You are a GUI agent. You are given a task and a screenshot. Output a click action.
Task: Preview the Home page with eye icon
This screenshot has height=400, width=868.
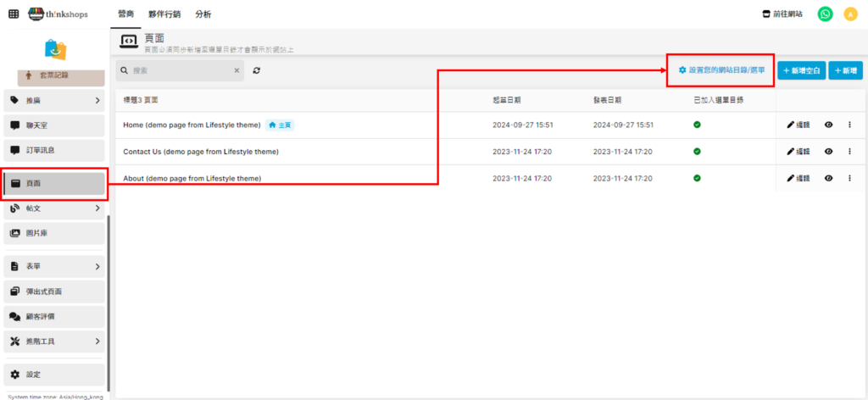coord(828,125)
